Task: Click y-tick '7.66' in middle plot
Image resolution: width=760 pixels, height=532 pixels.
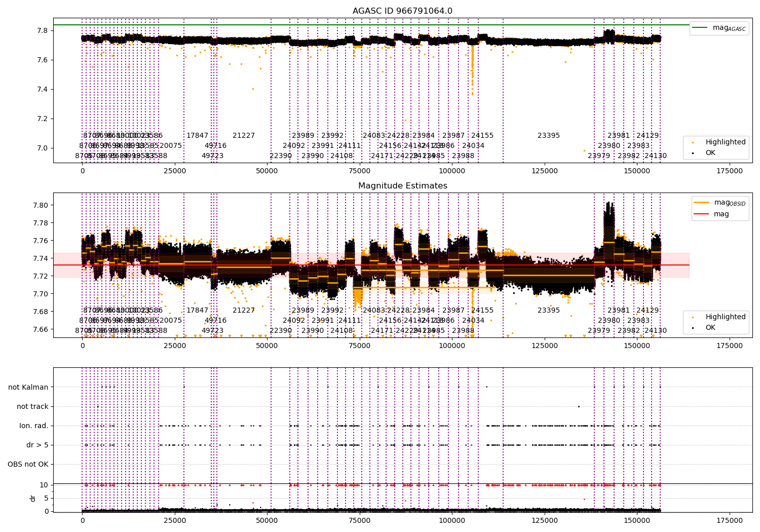Action: click(x=41, y=329)
